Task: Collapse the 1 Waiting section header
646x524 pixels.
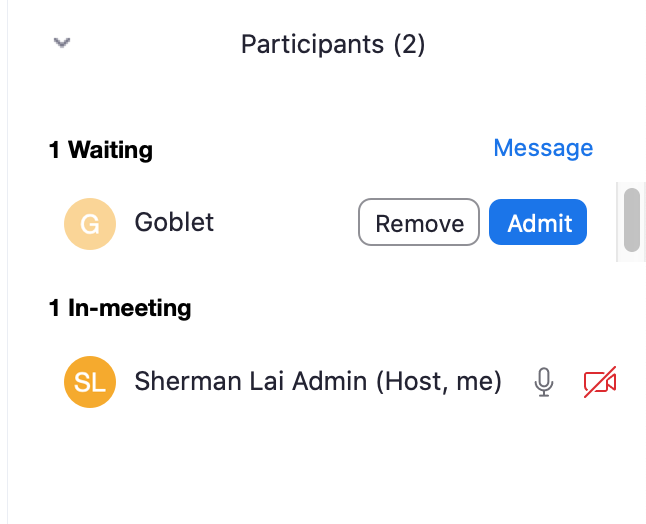Action: point(101,150)
